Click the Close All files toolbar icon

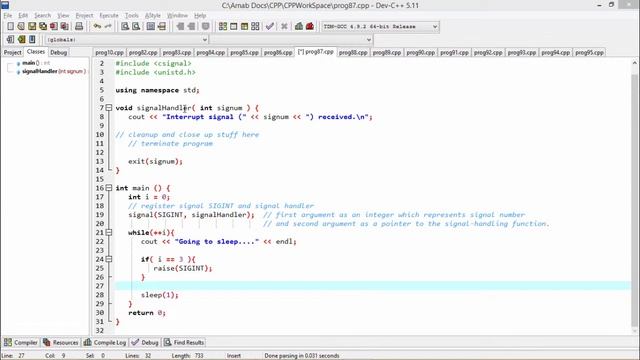64,27
